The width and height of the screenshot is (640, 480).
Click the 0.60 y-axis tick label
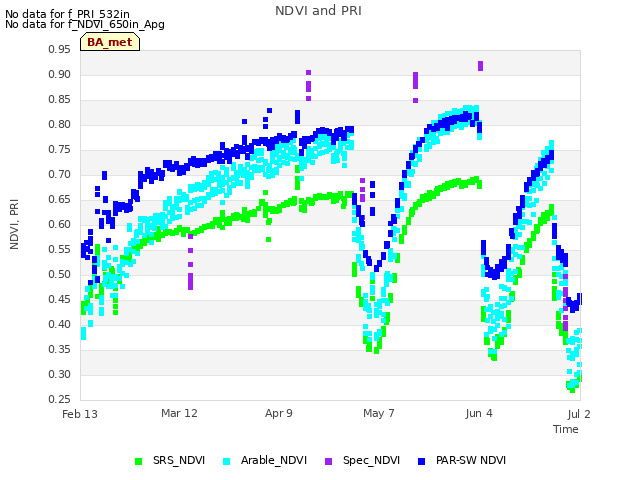60,224
